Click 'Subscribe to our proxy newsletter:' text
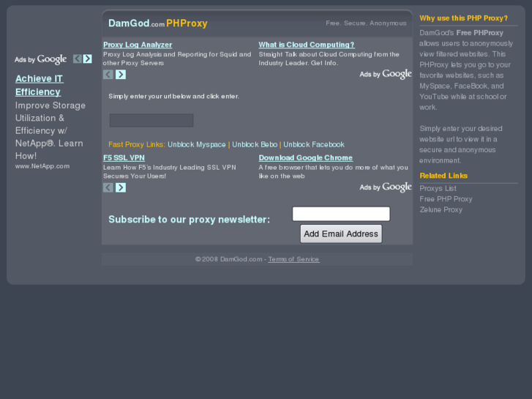 190,220
